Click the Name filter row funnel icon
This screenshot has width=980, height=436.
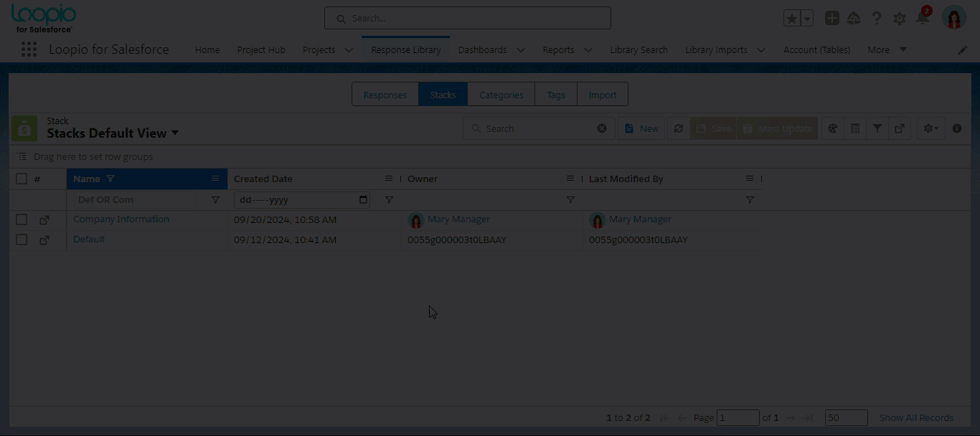(215, 200)
